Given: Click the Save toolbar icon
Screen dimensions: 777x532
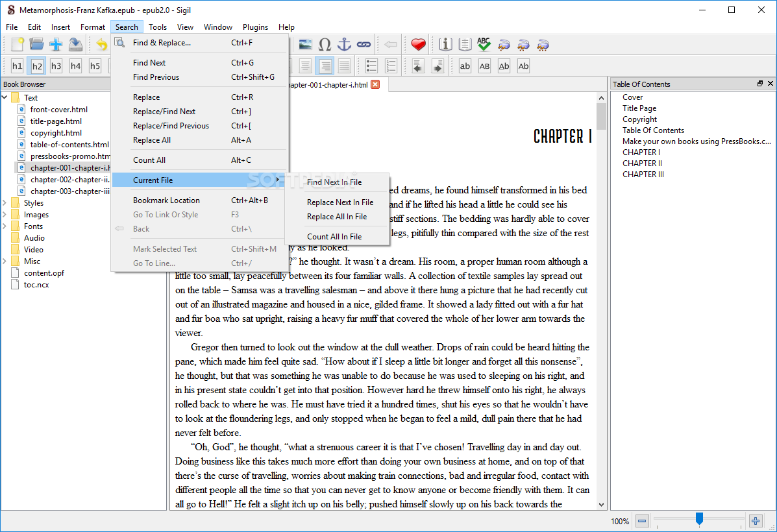Looking at the screenshot, I should [x=75, y=45].
